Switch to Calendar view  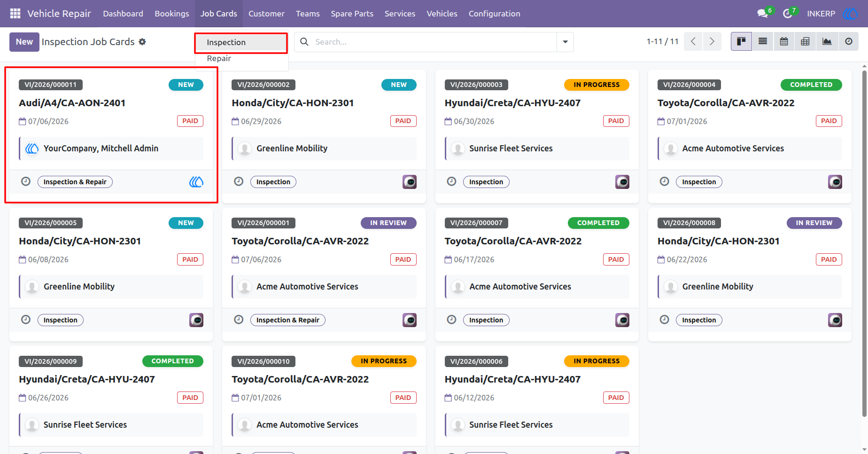pos(784,41)
